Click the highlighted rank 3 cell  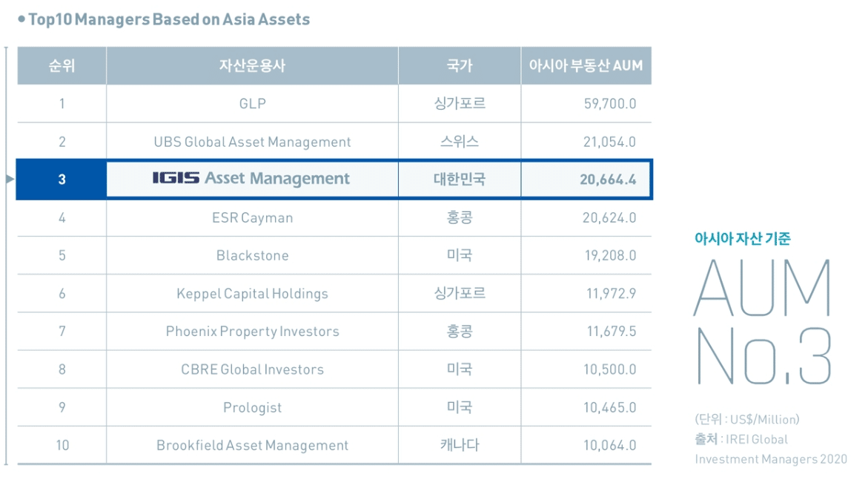(x=62, y=179)
